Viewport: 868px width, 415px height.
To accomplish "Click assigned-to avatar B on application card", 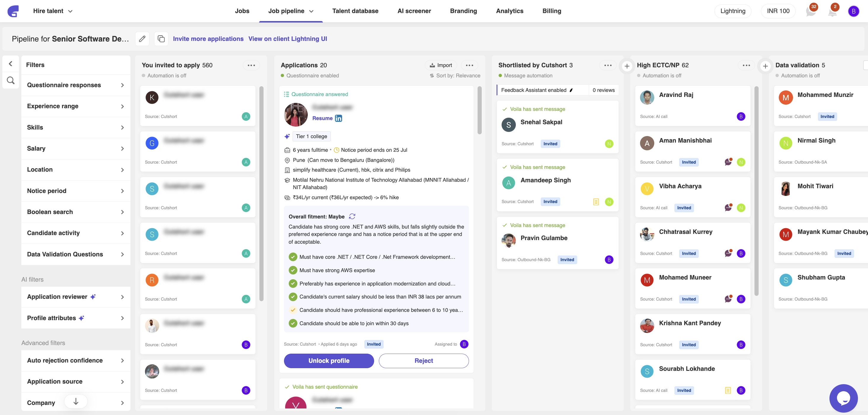I will (464, 344).
